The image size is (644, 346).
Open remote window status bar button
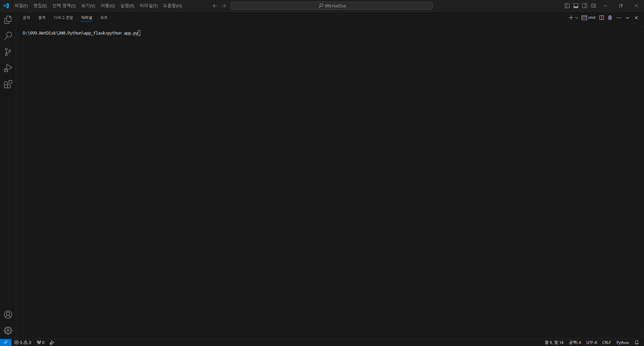point(6,342)
